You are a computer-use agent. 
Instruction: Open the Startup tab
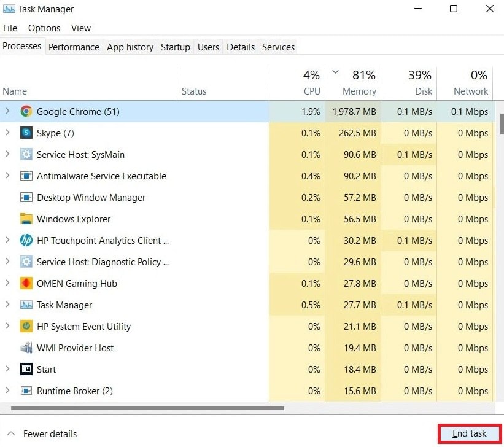175,47
